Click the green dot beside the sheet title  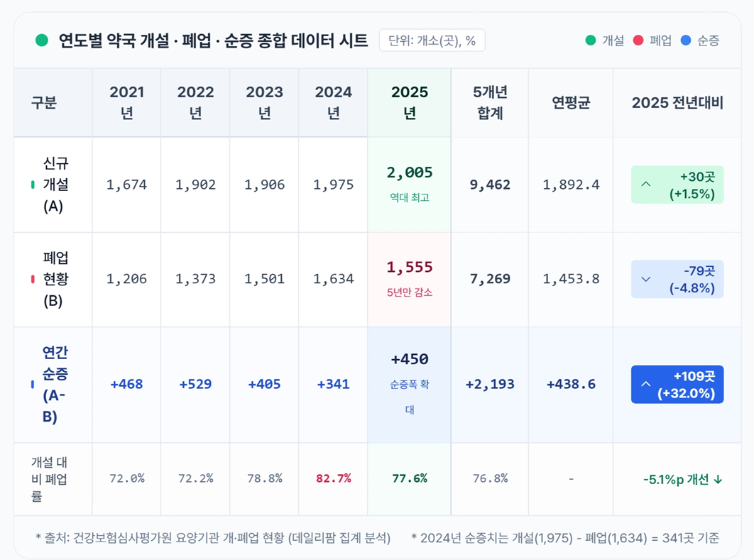click(x=42, y=40)
